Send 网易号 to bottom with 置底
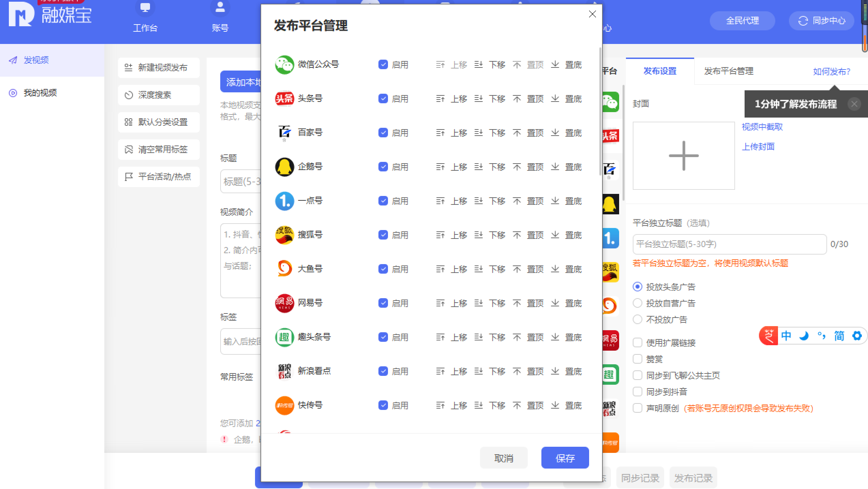Image resolution: width=868 pixels, height=489 pixels. coord(566,303)
